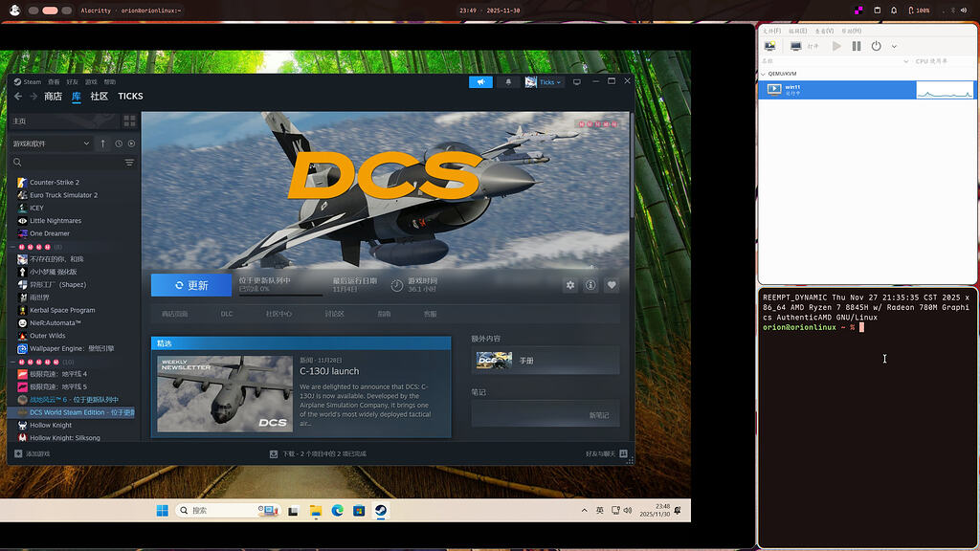Viewport: 980px width, 551px height.
Task: Click the recent-activity clock filter icon
Action: [119, 143]
